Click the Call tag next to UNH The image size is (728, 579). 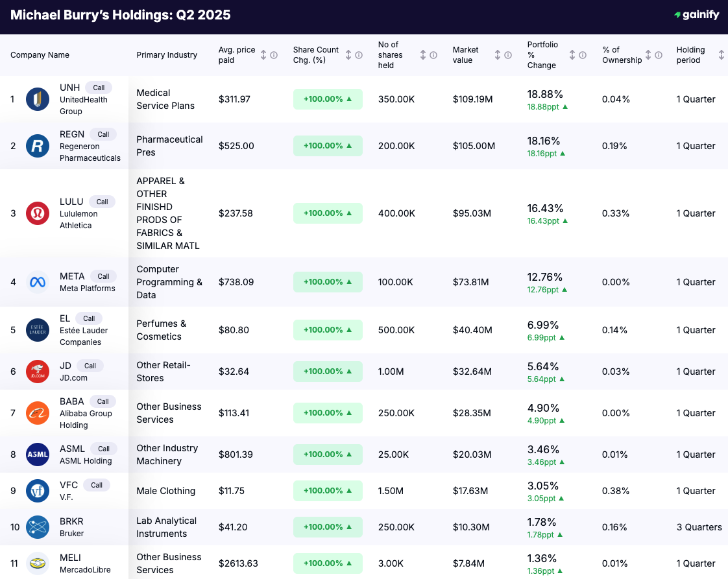99,88
